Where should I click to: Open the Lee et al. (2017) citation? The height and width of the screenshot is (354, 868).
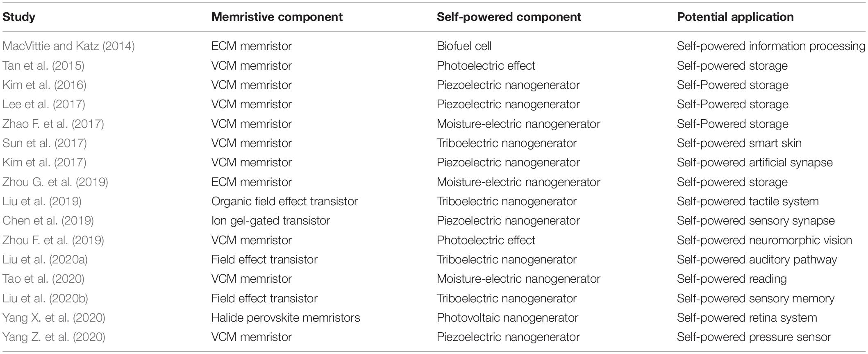(44, 104)
